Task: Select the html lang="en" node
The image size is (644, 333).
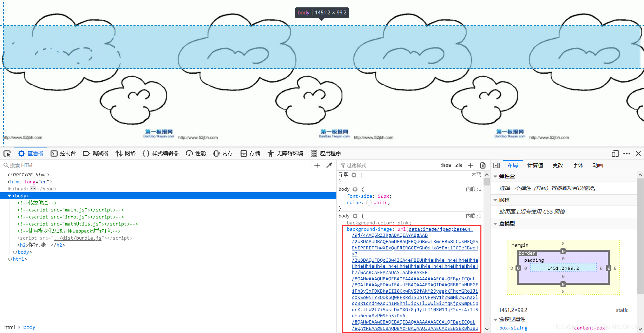Action: pyautogui.click(x=30, y=182)
